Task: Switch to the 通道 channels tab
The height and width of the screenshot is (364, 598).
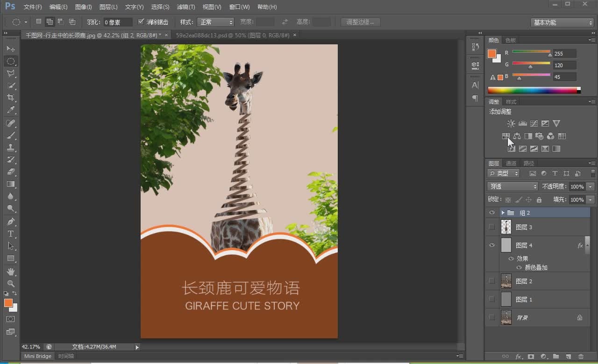Action: point(511,163)
